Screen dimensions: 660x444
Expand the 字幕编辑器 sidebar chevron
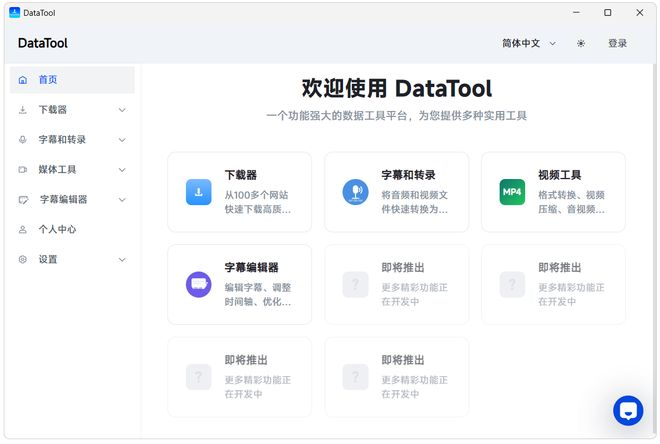point(122,200)
